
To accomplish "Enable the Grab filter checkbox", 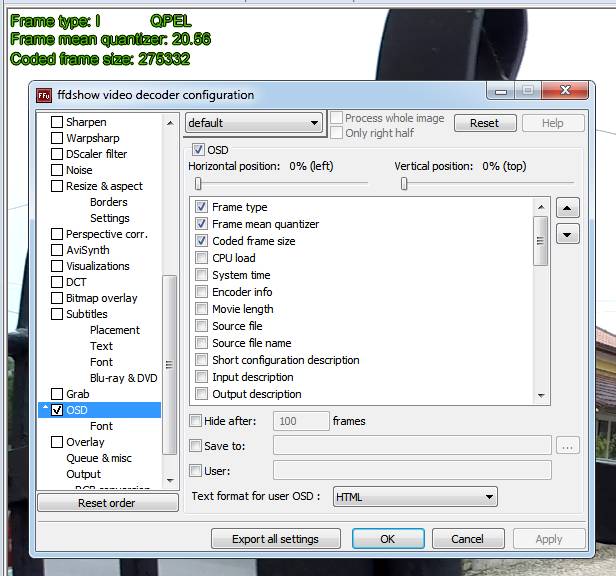I will pyautogui.click(x=57, y=394).
